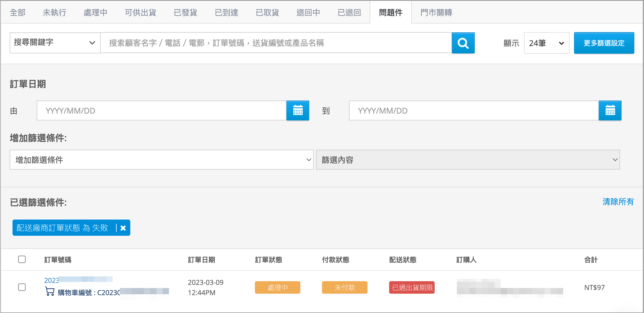Click the 配送狀態 column header
The height and width of the screenshot is (313, 644).
coord(403,260)
